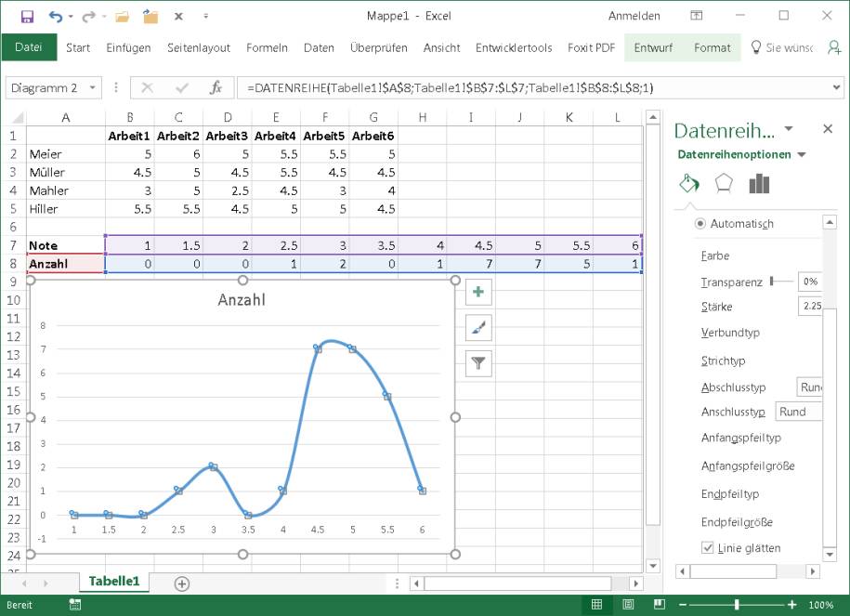850x616 pixels.
Task: Open the Datei menu button
Action: click(x=29, y=48)
